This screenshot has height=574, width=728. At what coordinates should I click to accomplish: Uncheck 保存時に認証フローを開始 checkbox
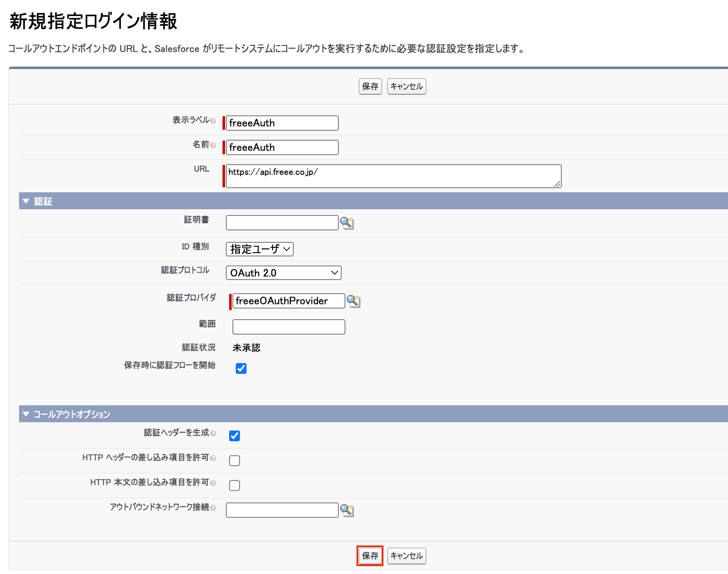(241, 368)
